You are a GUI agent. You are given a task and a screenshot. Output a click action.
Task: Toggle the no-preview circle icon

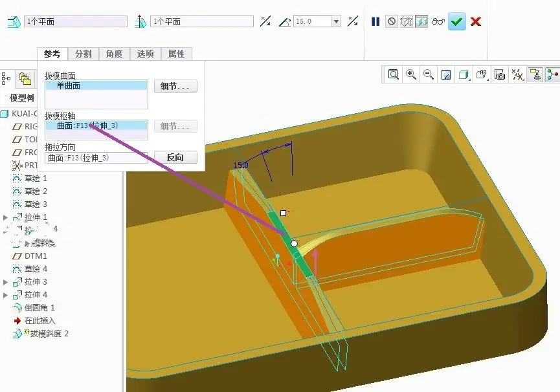pyautogui.click(x=392, y=22)
